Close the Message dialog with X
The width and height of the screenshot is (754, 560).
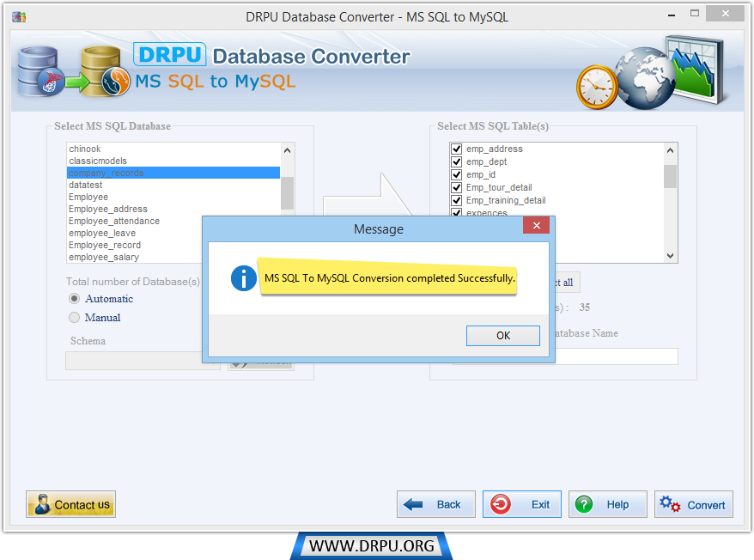536,225
